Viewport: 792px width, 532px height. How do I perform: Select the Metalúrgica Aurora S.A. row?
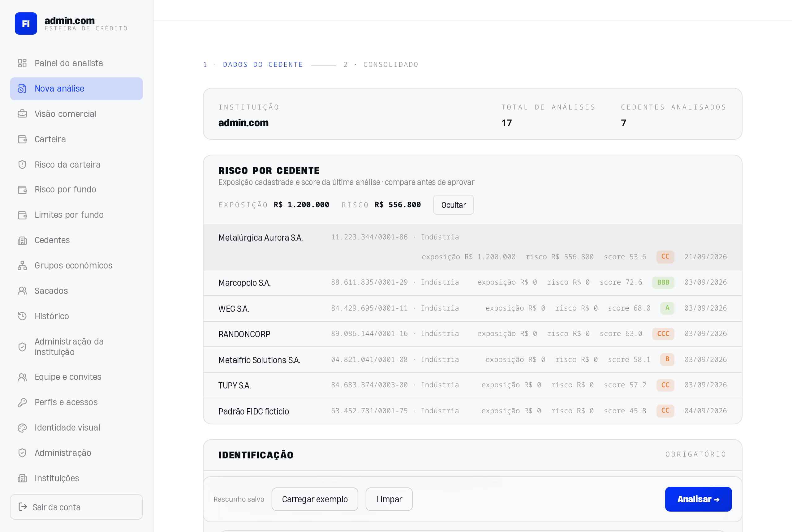coord(473,247)
